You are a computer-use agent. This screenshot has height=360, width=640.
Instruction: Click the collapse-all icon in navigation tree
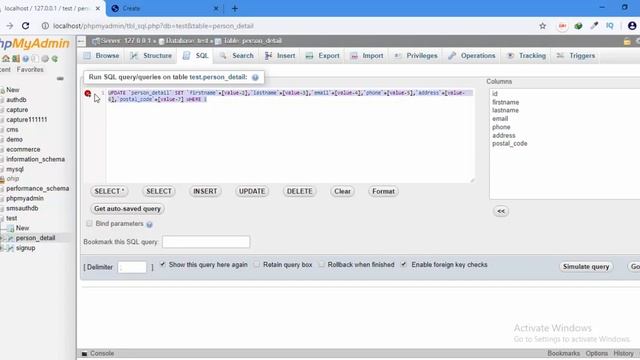[x=60, y=78]
